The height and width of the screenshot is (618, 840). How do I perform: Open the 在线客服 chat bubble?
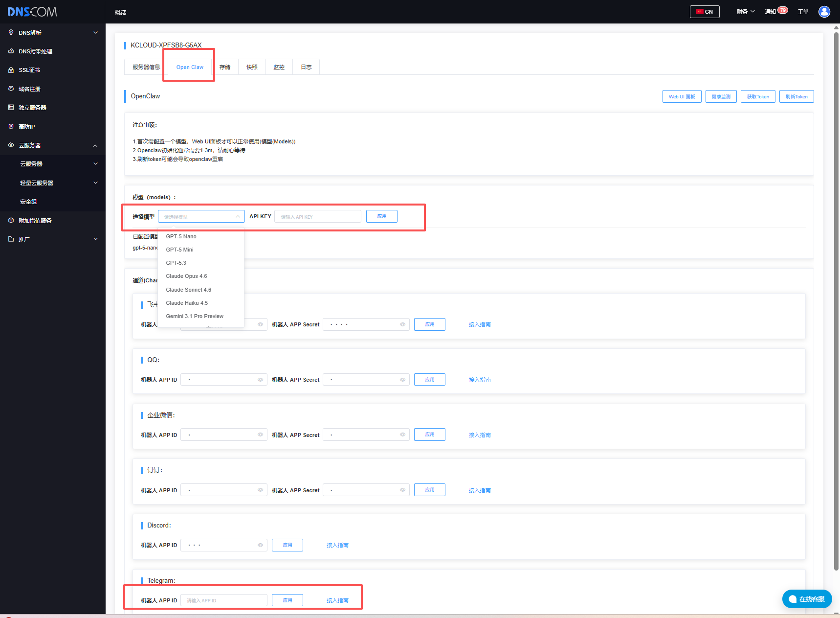tap(807, 599)
